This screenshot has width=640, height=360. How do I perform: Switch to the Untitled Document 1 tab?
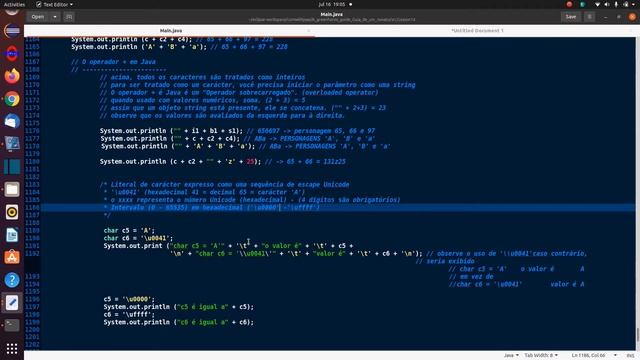click(477, 31)
